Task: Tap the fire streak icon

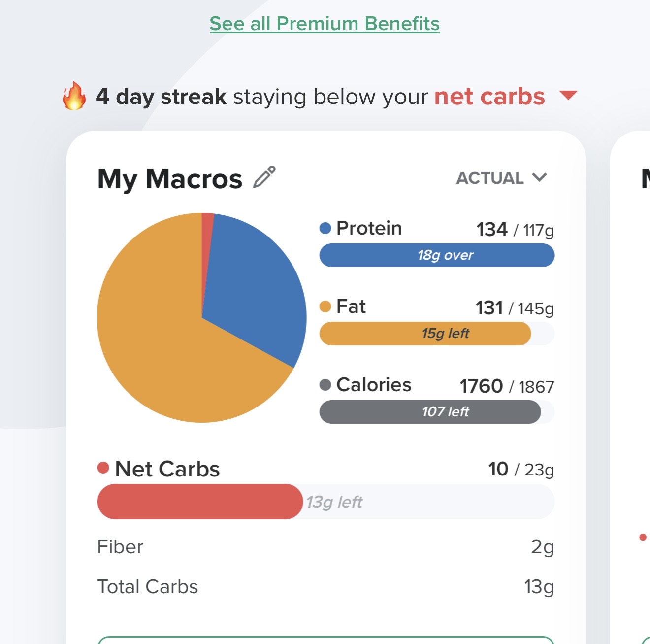Action: click(74, 96)
